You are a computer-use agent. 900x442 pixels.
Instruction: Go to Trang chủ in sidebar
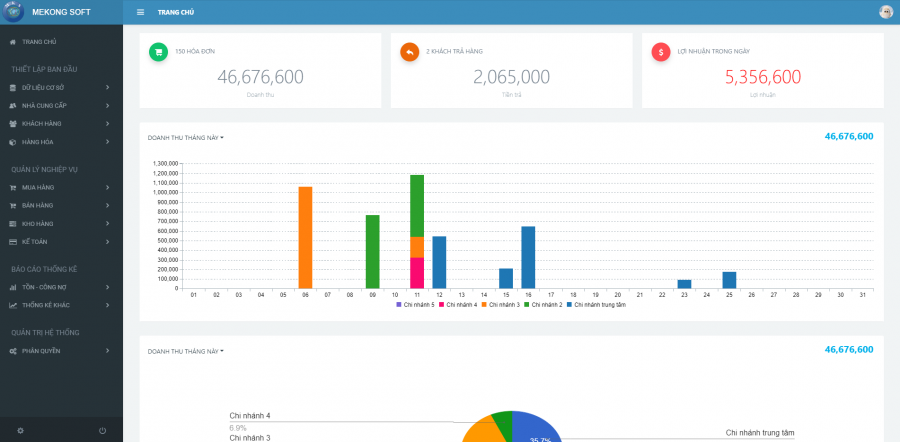click(x=38, y=41)
